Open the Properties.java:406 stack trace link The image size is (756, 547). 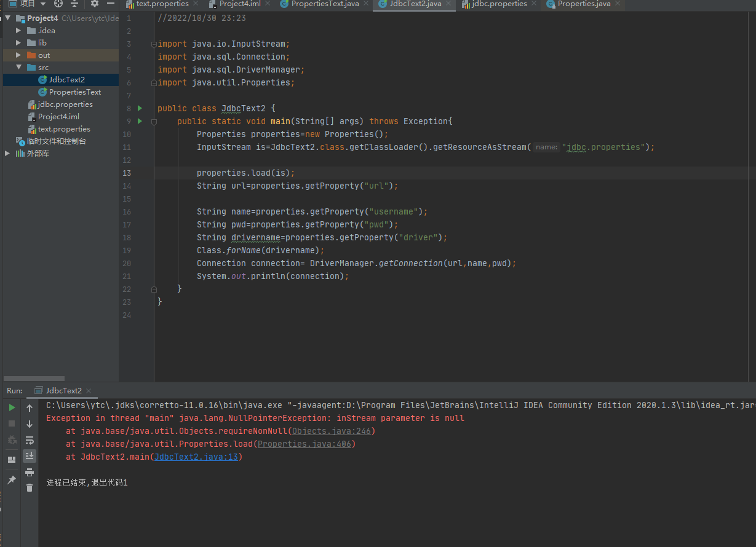[304, 444]
